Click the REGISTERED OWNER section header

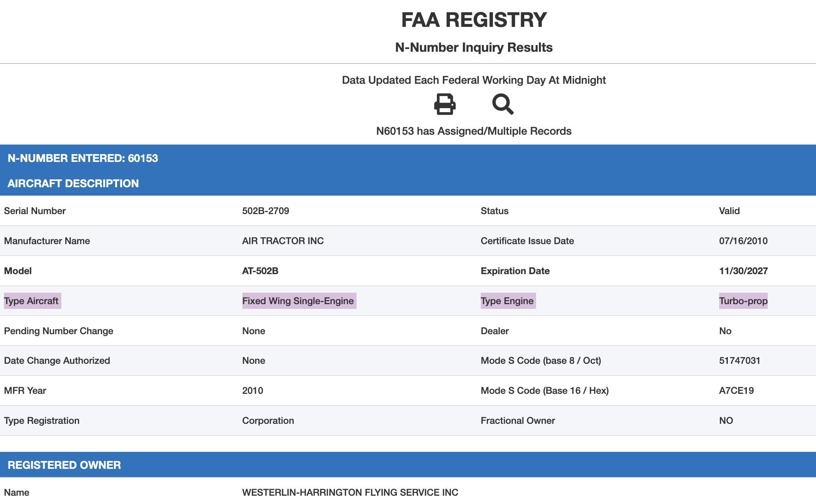(x=64, y=465)
